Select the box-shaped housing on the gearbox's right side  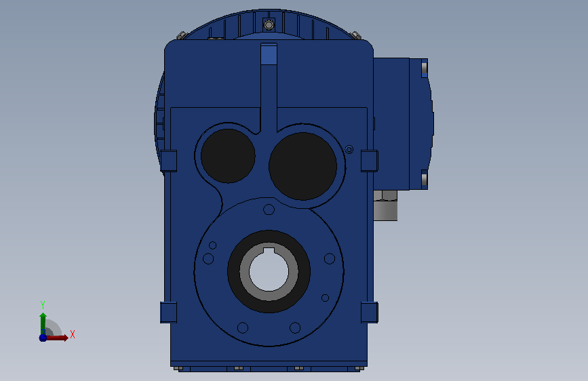[x=391, y=124]
